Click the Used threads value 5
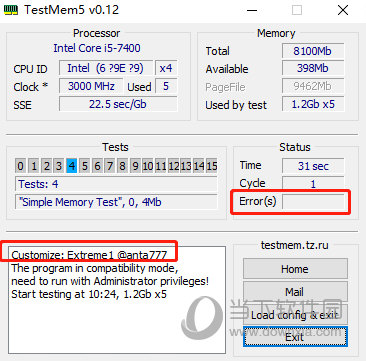 (x=166, y=86)
